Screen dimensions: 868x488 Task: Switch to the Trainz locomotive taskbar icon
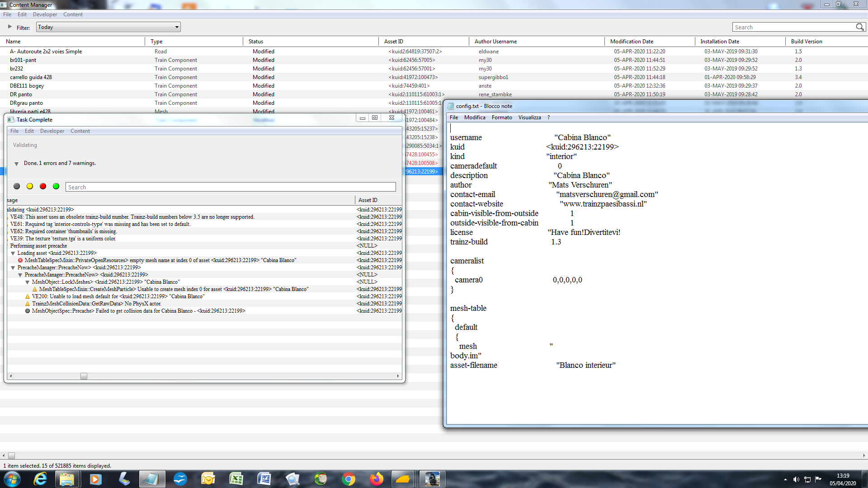432,479
